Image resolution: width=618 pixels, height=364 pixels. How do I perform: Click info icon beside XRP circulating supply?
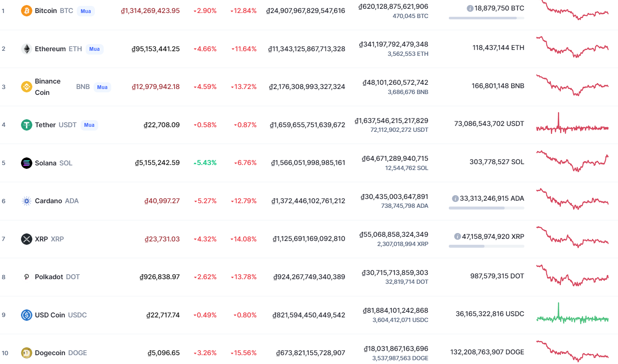click(457, 237)
